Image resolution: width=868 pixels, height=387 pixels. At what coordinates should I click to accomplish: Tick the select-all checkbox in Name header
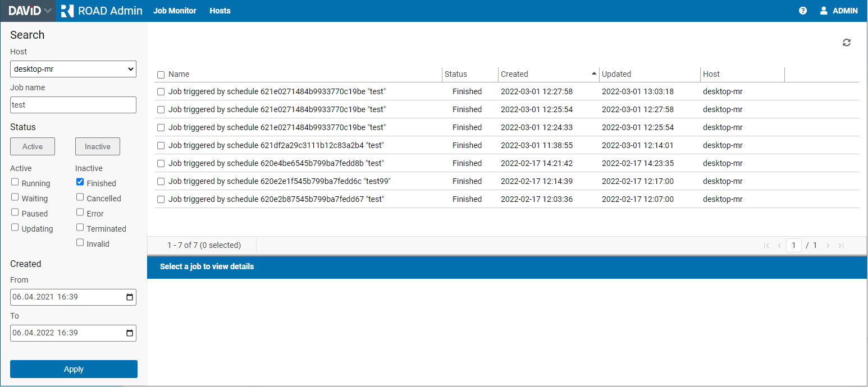tap(161, 75)
